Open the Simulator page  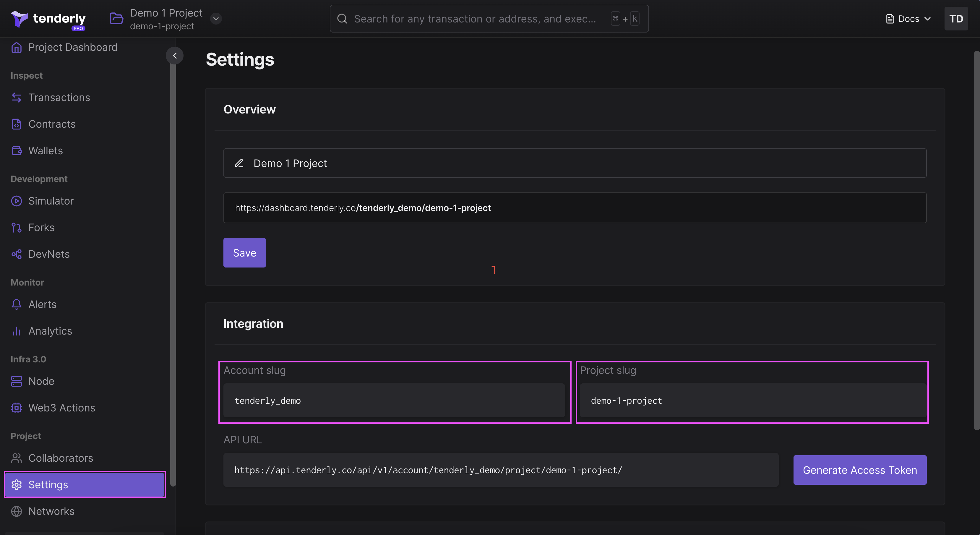51,201
